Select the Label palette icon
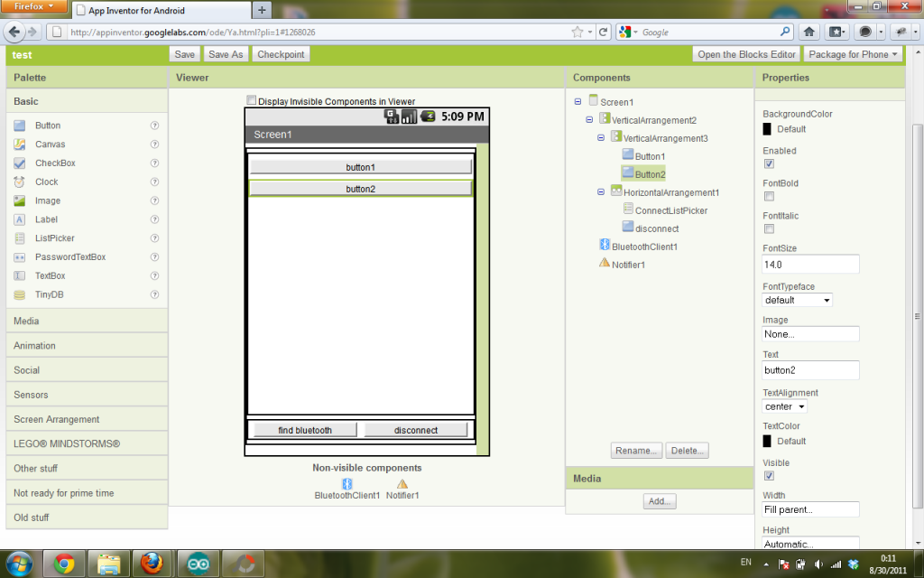 [20, 220]
